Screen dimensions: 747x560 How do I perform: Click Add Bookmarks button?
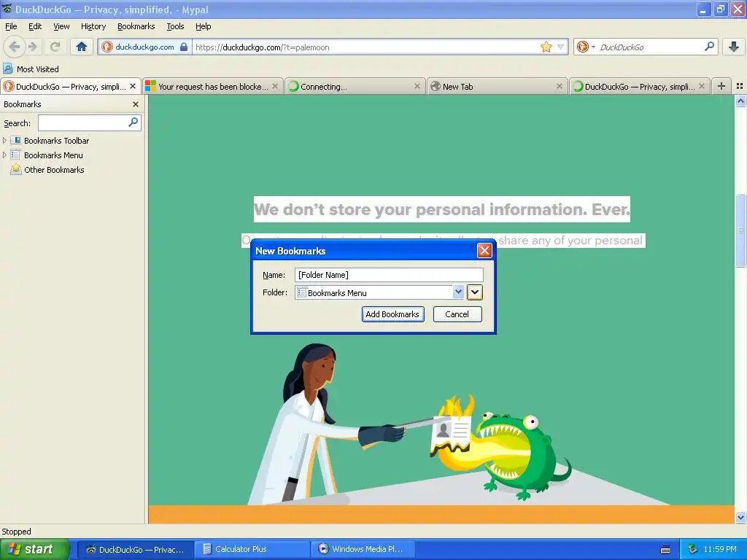pyautogui.click(x=392, y=314)
